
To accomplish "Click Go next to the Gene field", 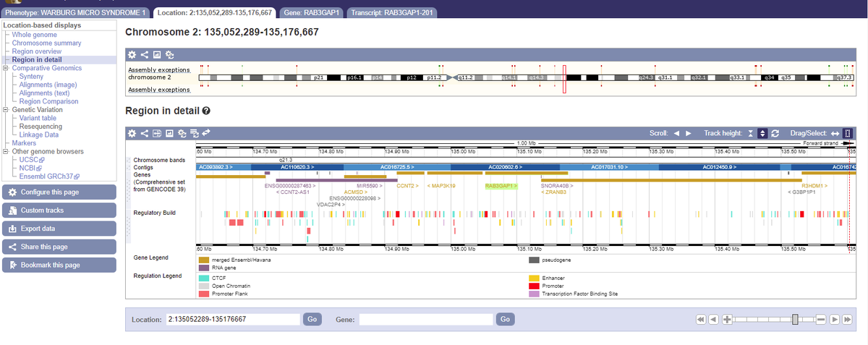I will tap(505, 319).
